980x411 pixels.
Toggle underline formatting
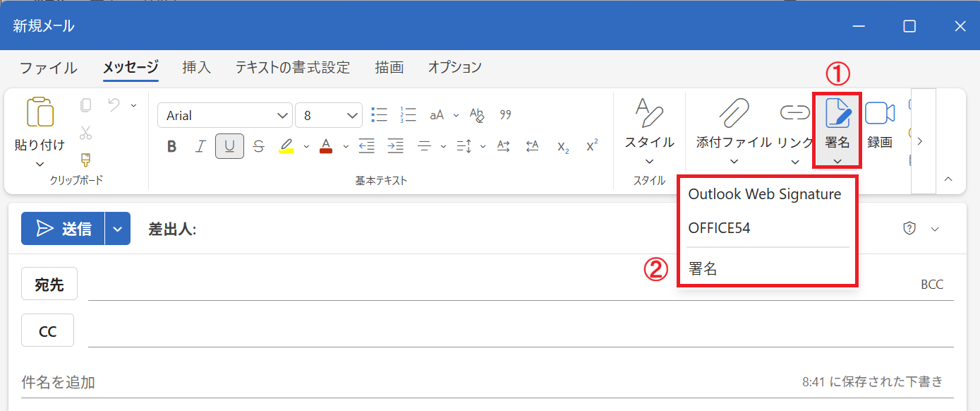pos(229,145)
